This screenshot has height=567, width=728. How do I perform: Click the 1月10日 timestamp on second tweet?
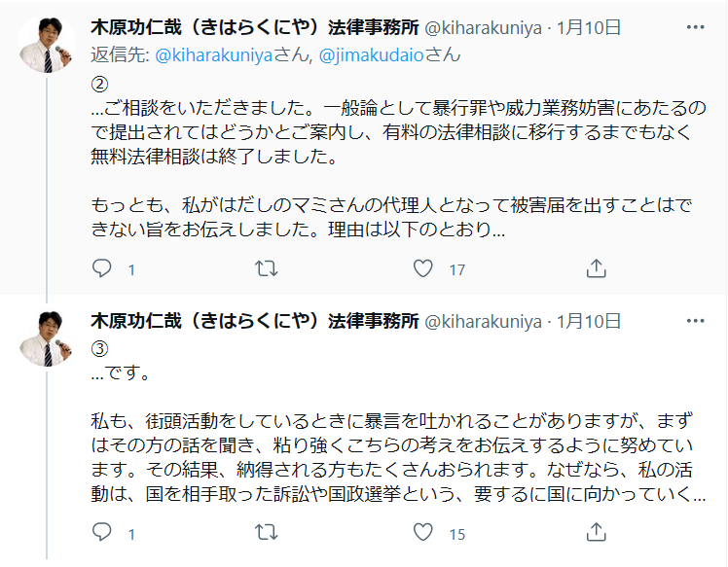click(589, 321)
